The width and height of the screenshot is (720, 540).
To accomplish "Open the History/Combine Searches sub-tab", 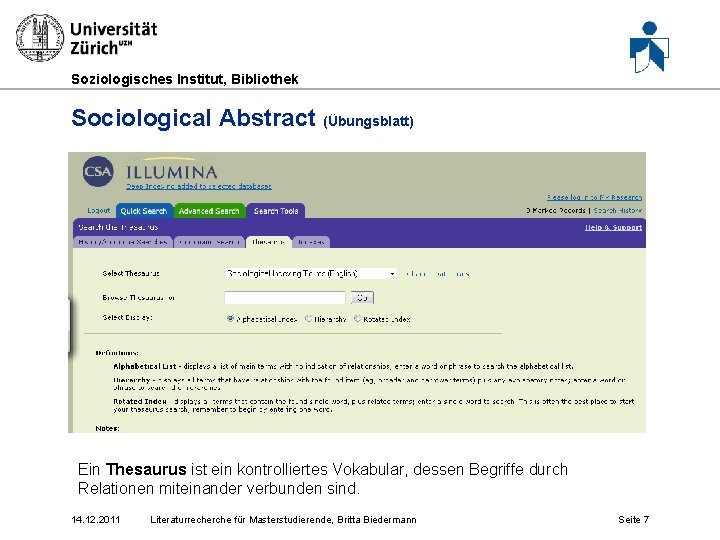I will point(123,242).
